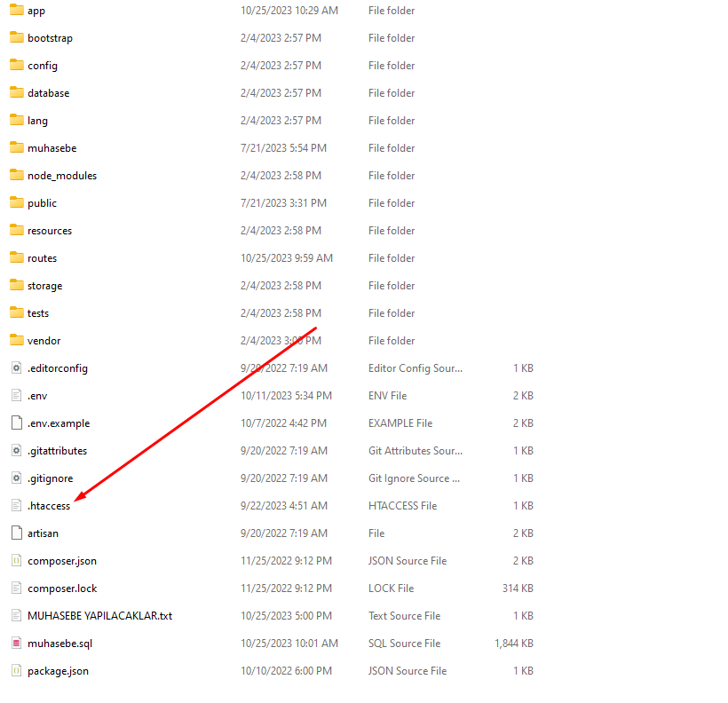Select the app folder icon

17,10
